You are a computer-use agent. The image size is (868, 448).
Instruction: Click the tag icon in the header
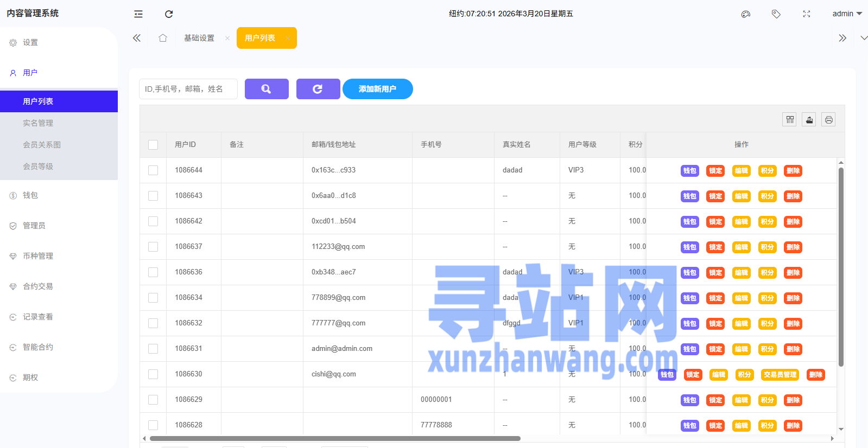[x=776, y=14]
